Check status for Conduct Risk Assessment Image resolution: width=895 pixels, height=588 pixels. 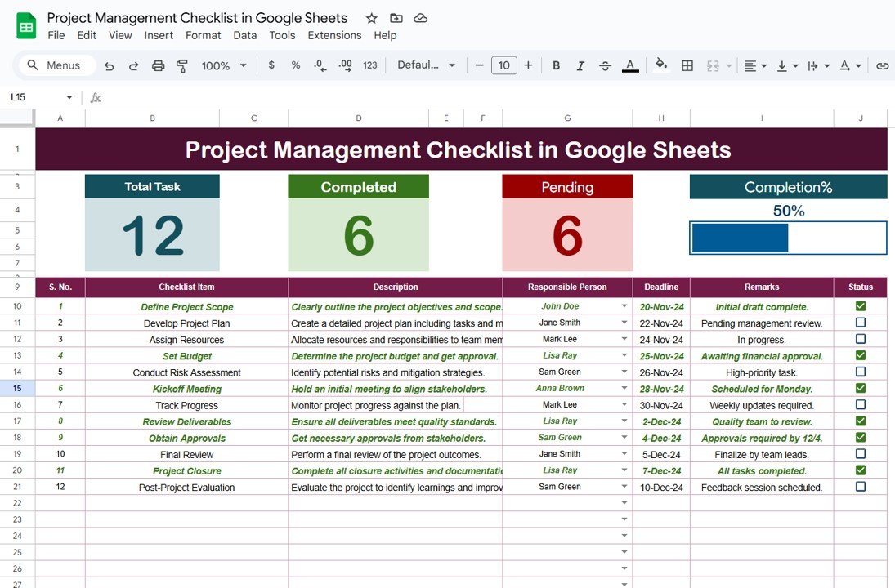[x=860, y=372]
